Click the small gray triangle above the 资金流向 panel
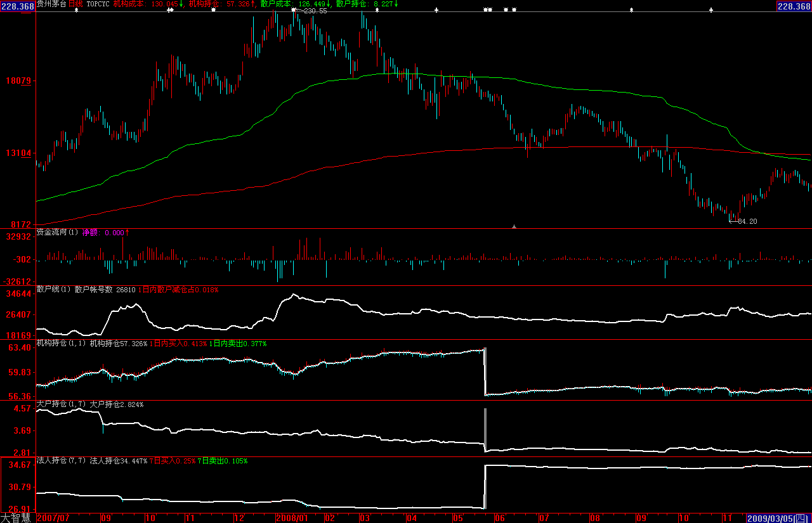 tap(514, 226)
